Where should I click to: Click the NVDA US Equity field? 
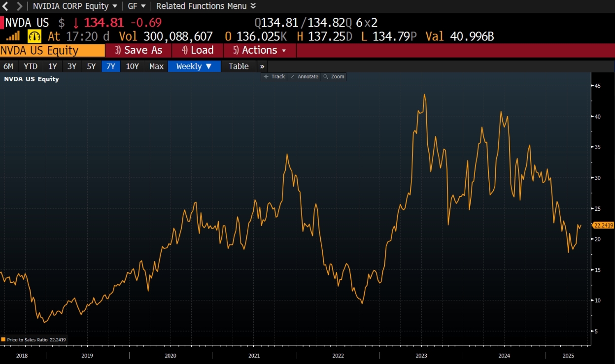click(52, 50)
